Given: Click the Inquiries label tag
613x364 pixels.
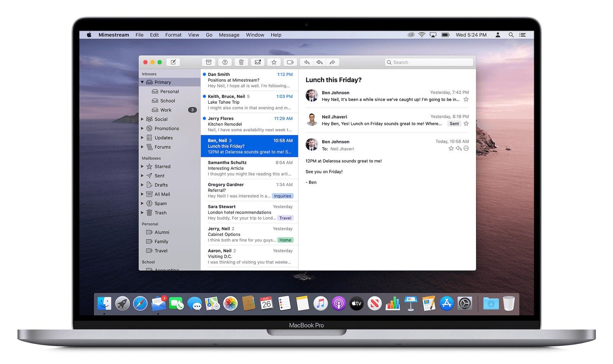Looking at the screenshot, I should point(283,196).
